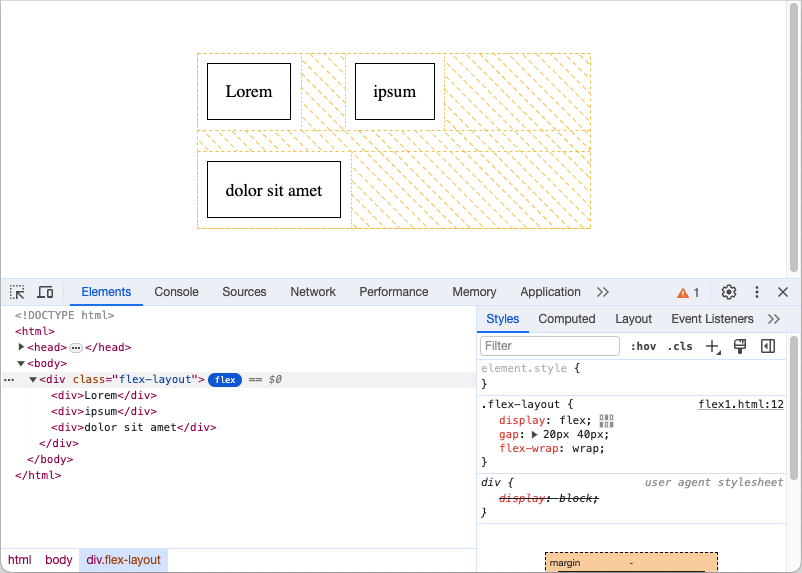Screen dimensions: 802x573
Task: Expand the gap shorthand property triangle
Action: pyautogui.click(x=534, y=434)
